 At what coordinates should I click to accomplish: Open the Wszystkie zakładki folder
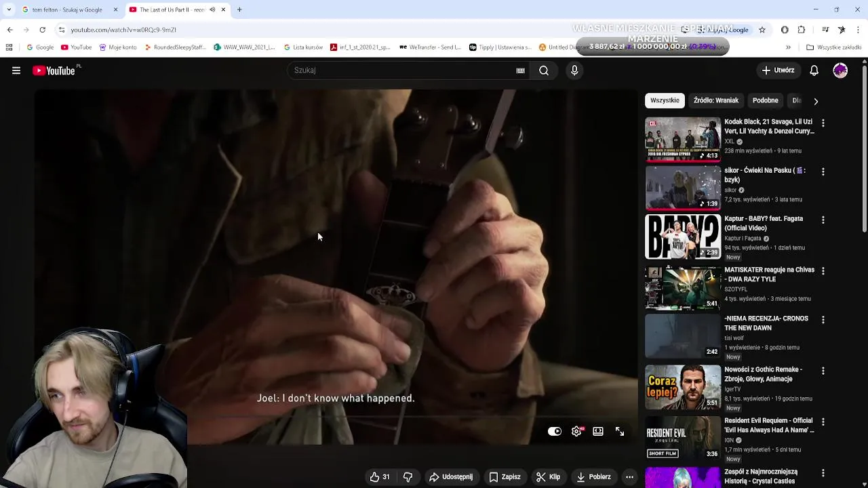click(834, 47)
